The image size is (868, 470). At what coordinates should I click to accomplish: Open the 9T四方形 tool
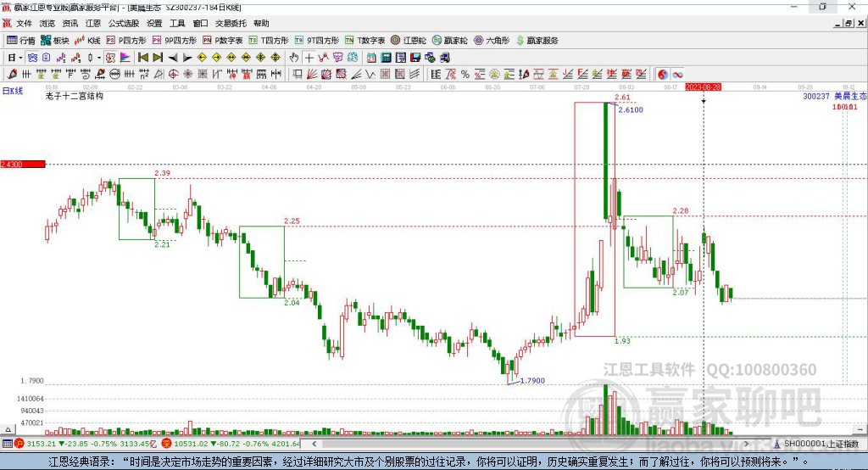317,41
